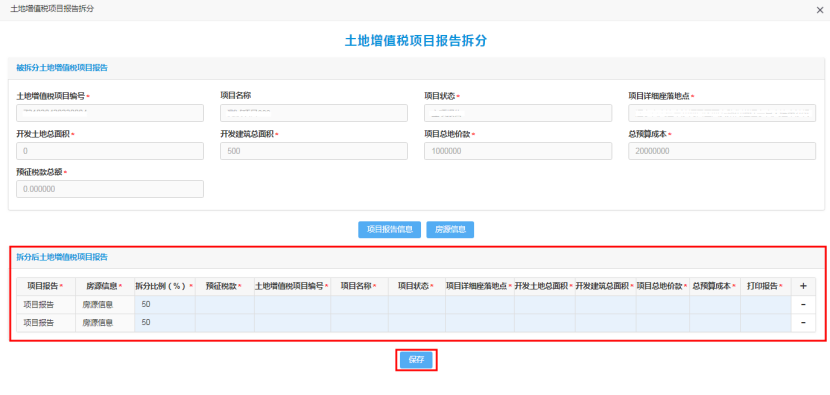Click the blue 房源信息 button above the table
Screen dimensions: 830x395
(x=450, y=229)
